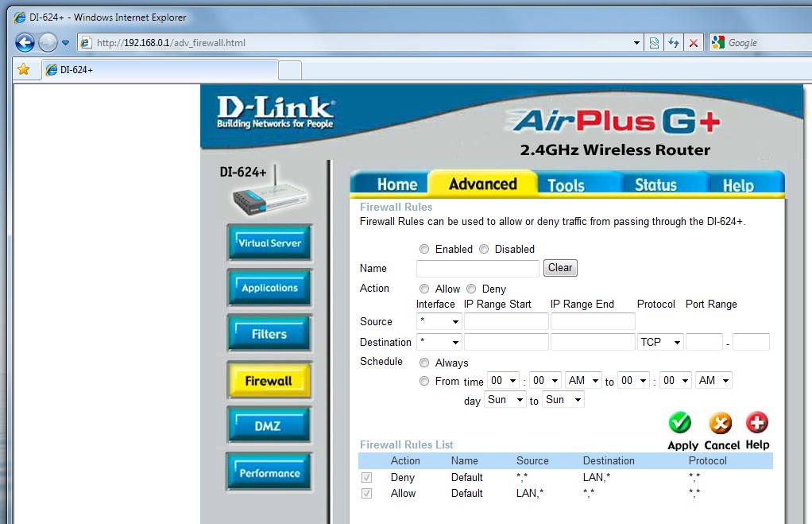This screenshot has height=524, width=812.
Task: Click the Internet Explorer title bar icon
Action: [19, 17]
